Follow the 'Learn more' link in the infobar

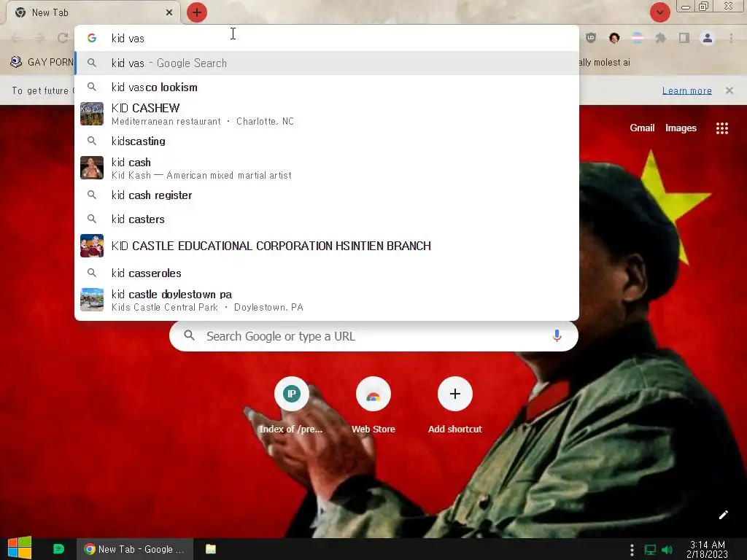click(686, 90)
